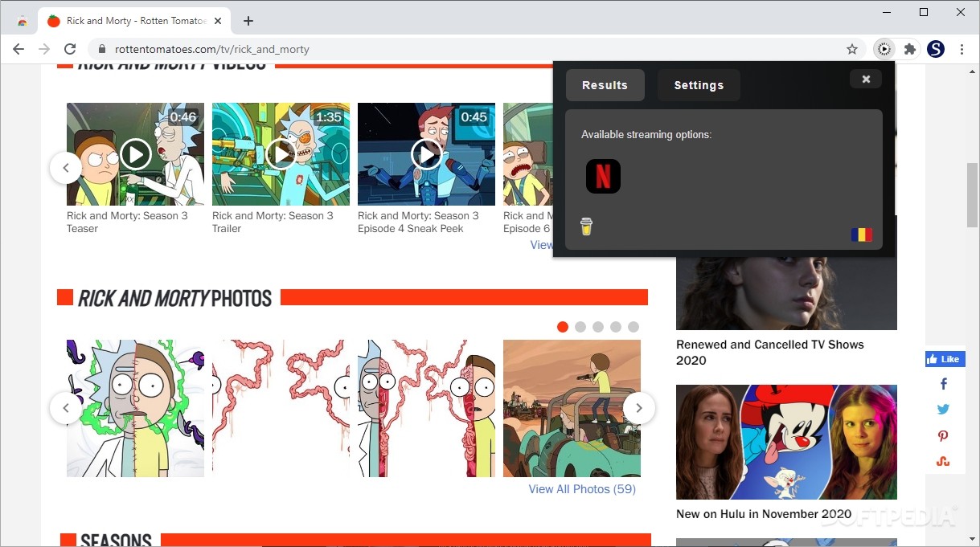Viewport: 980px width, 547px height.
Task: Click the beer mug donate icon
Action: pyautogui.click(x=587, y=227)
